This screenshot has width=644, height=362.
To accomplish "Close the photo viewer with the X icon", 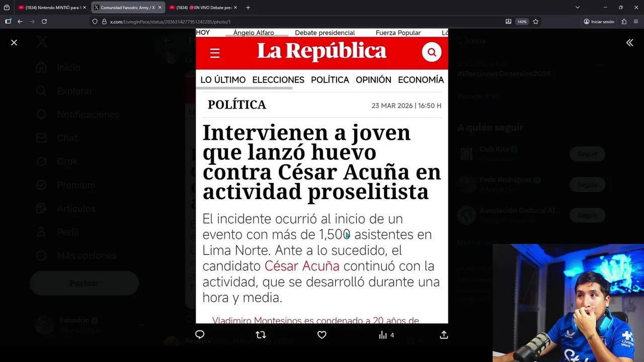I will [14, 43].
